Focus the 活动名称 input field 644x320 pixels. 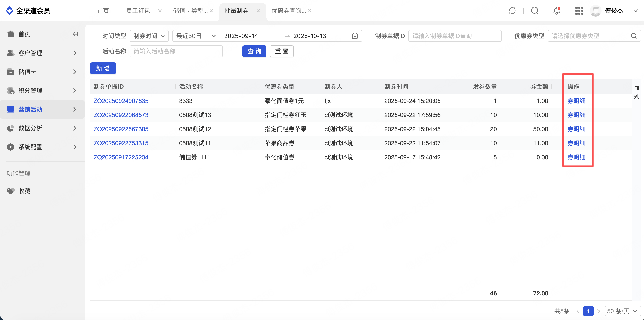(x=176, y=51)
